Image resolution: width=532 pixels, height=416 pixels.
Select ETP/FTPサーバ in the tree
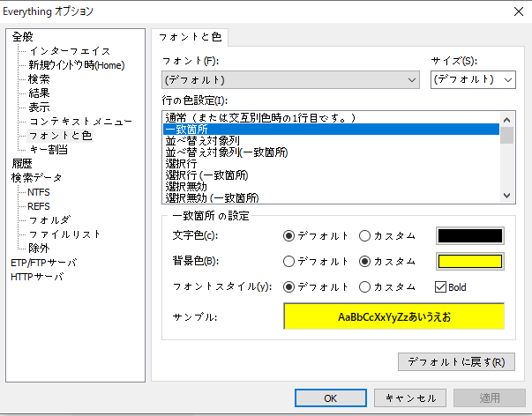point(44,263)
